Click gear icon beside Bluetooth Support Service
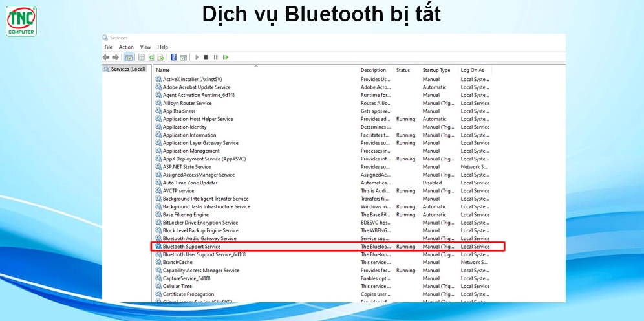 coord(158,247)
